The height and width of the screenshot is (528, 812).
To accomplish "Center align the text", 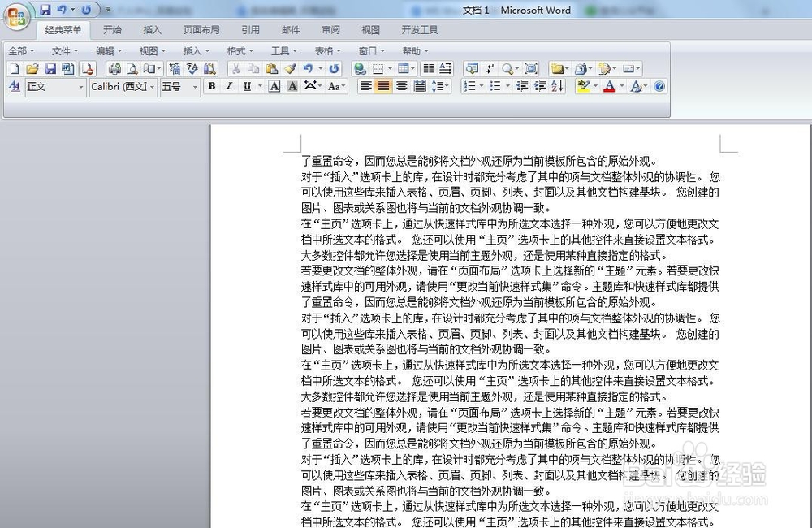I will pyautogui.click(x=401, y=87).
